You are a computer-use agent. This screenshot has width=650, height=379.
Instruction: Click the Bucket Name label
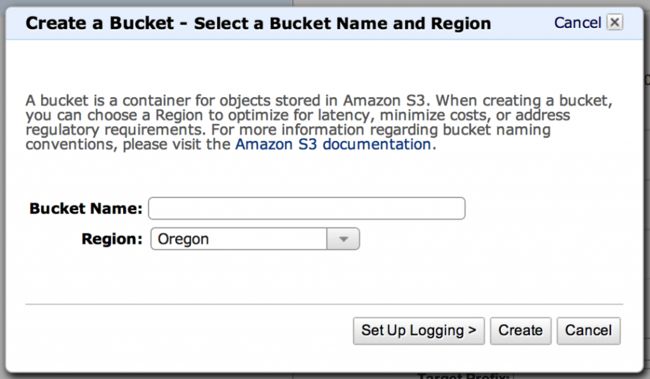pos(86,208)
